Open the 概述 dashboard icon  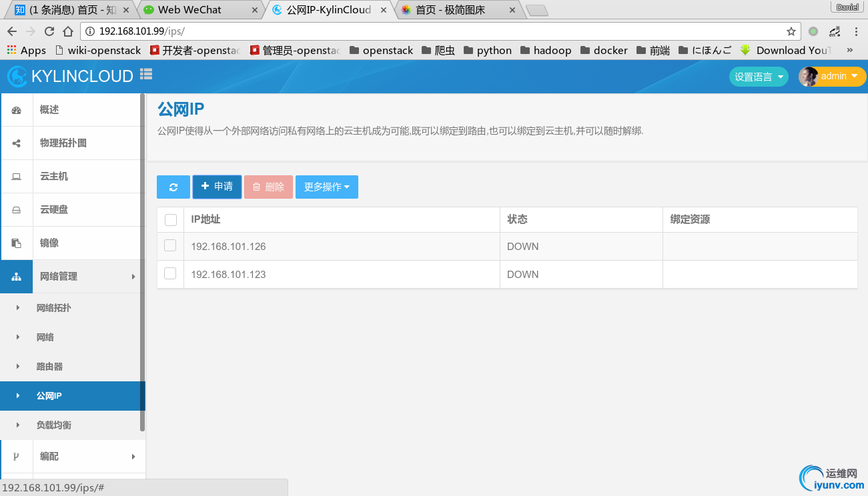click(x=17, y=110)
